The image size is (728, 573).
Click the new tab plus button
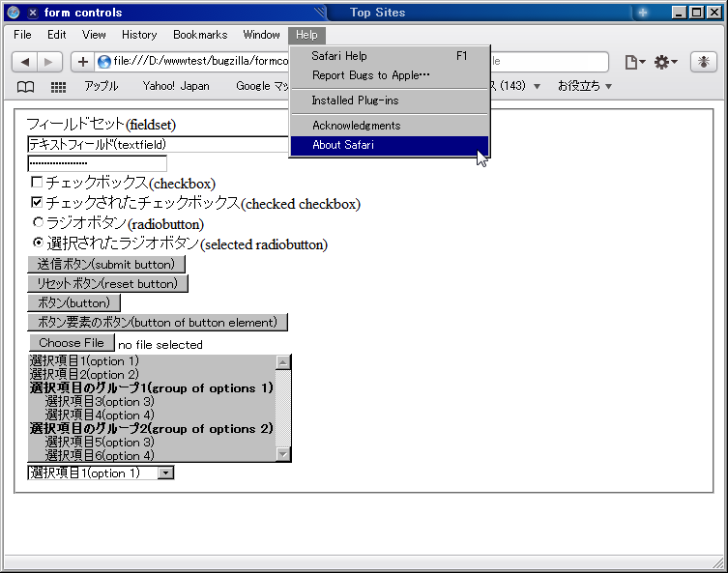(643, 13)
